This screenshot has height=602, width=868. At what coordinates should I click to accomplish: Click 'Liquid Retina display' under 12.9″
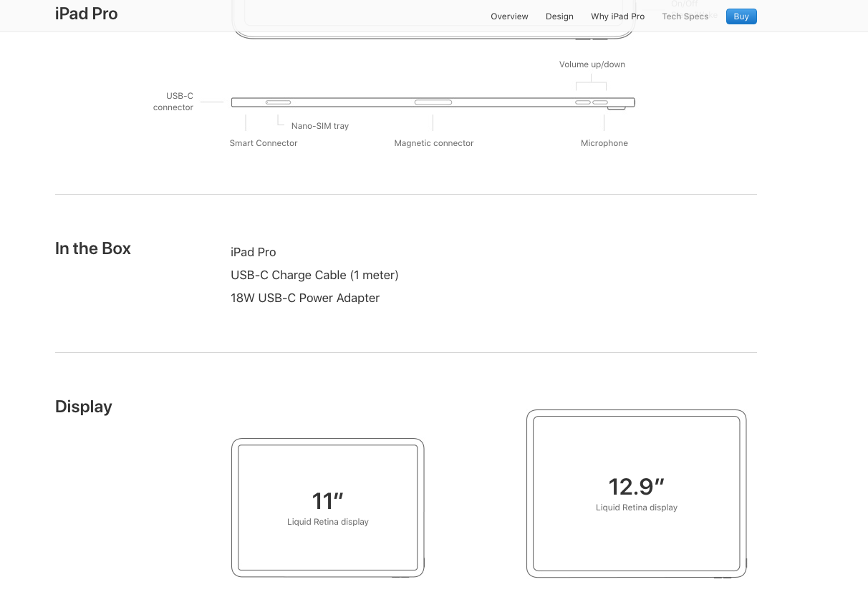click(x=637, y=508)
